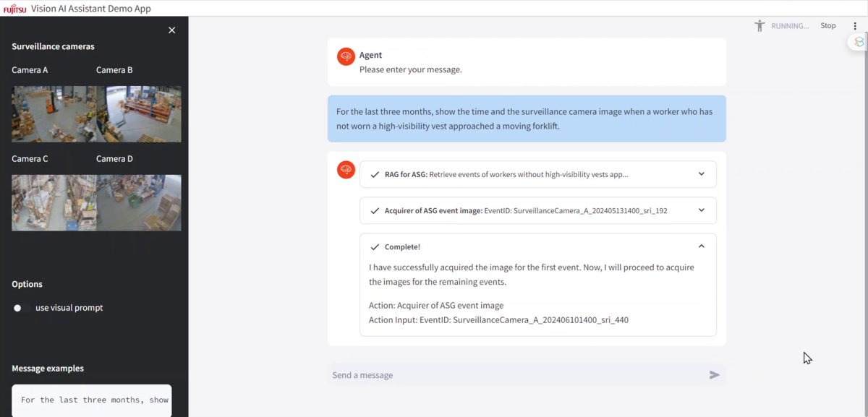This screenshot has width=868, height=417.
Task: Open the Camera C surveillance thumbnail
Action: (x=54, y=203)
